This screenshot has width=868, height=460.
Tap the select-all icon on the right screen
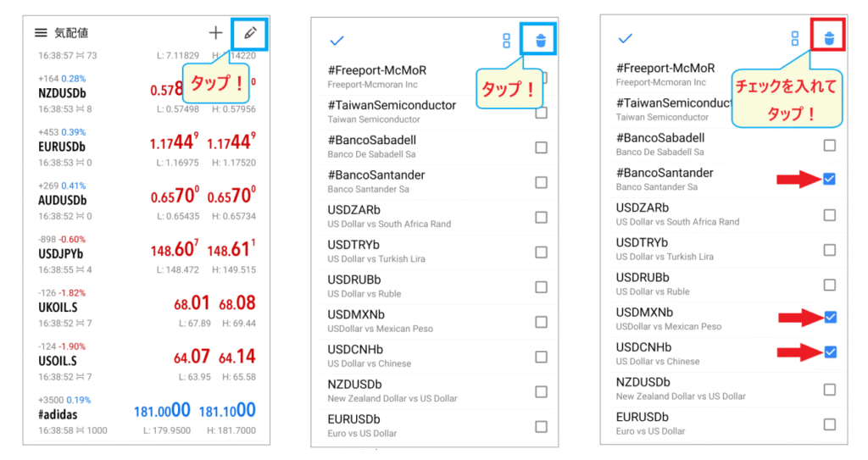(x=795, y=38)
